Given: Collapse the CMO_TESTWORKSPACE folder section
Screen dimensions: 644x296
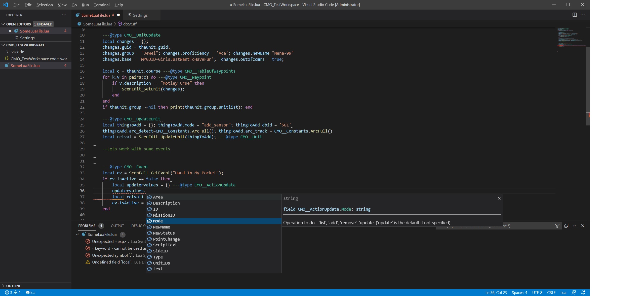Looking at the screenshot, I should tap(3, 45).
